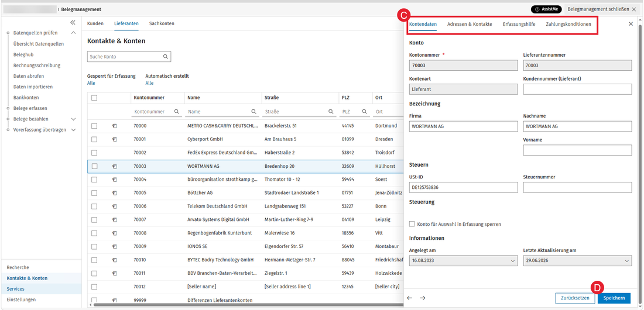Open Erfassungshilfe tab

[x=519, y=24]
